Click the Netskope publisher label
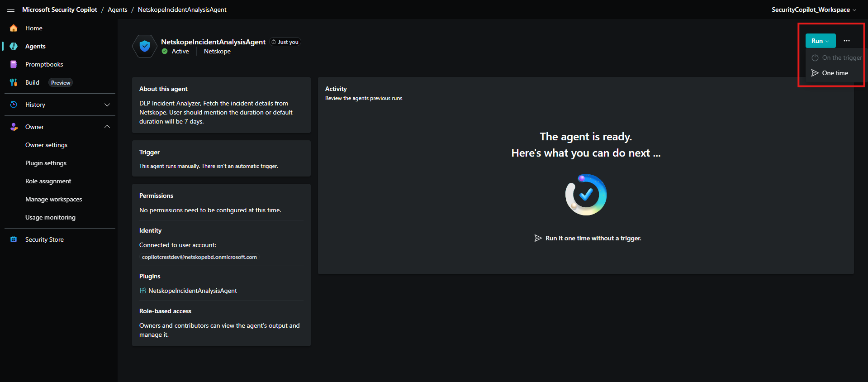Viewport: 868px width, 382px height. (217, 52)
